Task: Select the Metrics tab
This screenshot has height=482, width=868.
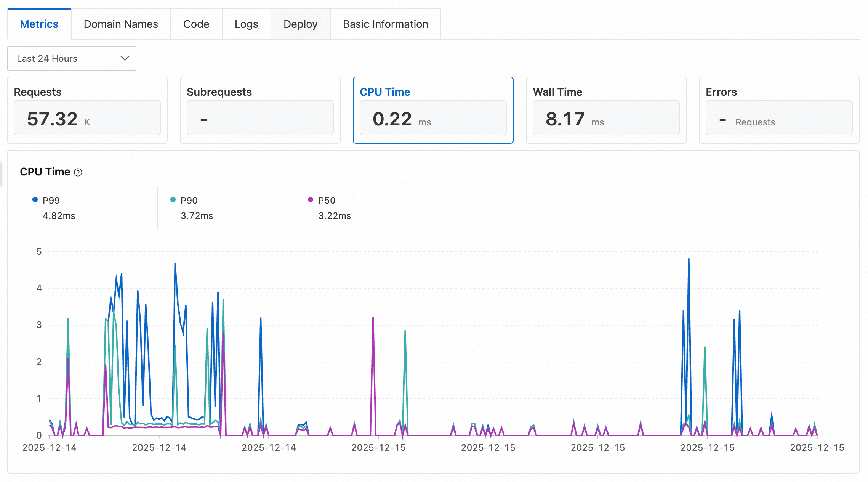Action: pyautogui.click(x=39, y=24)
